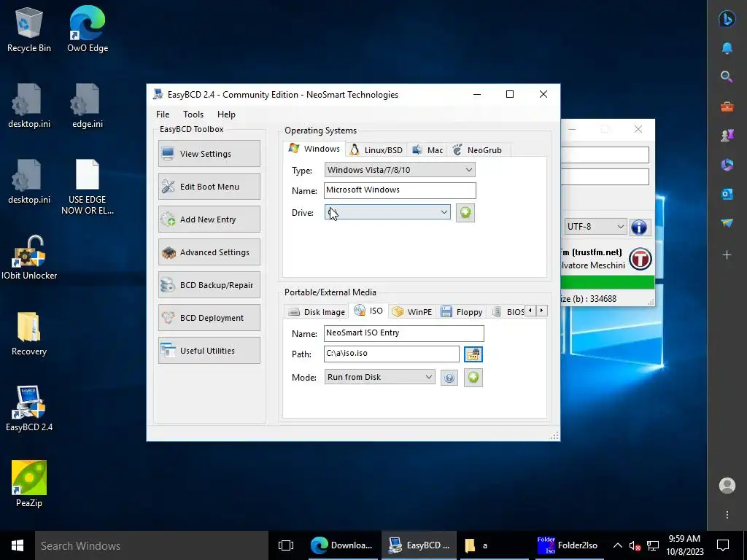Open View Settings in EasyBCD Toolbox

tap(209, 153)
